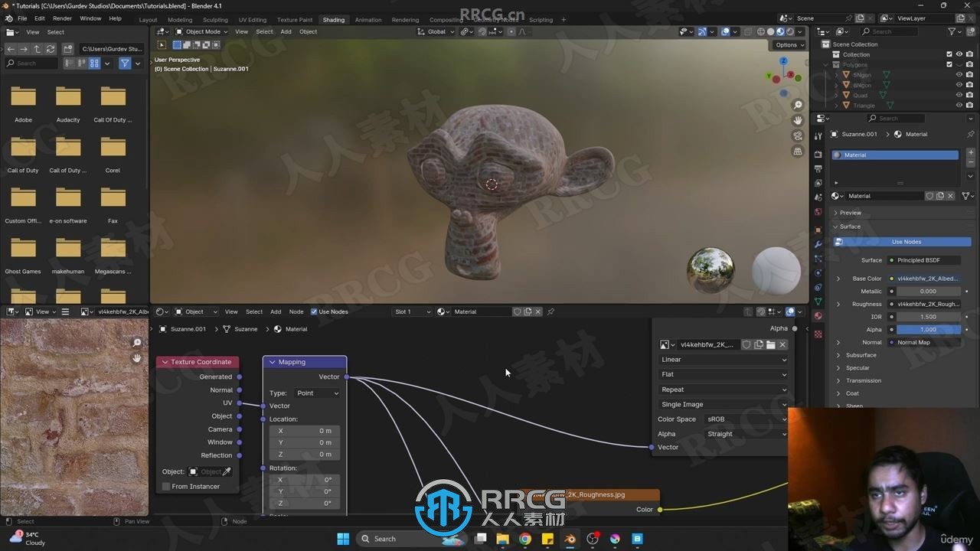Select solid shading mode sphere
This screenshot has width=980, height=551.
pos(770,31)
